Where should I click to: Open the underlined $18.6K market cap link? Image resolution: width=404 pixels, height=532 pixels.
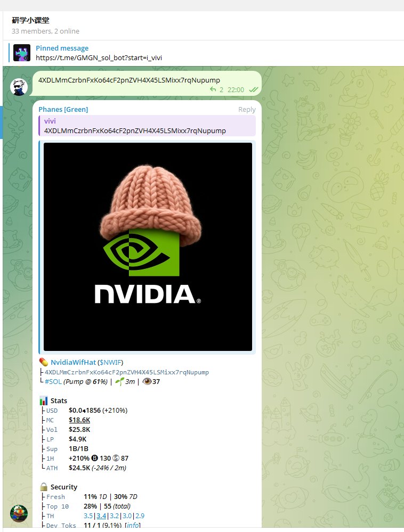pyautogui.click(x=79, y=420)
